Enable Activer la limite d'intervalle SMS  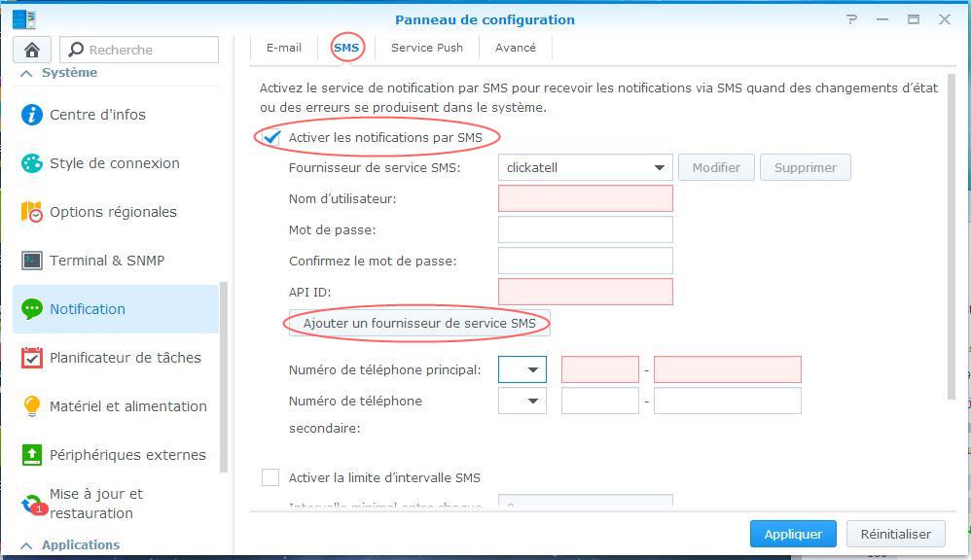pyautogui.click(x=270, y=477)
